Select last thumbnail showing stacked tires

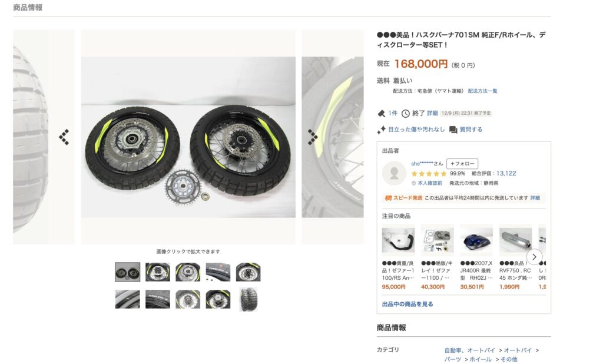(249, 299)
